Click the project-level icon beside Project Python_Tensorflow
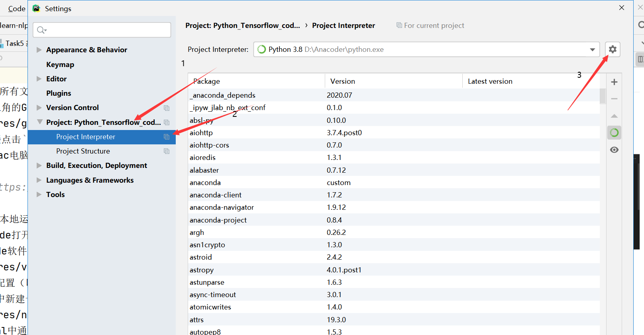 (x=167, y=122)
